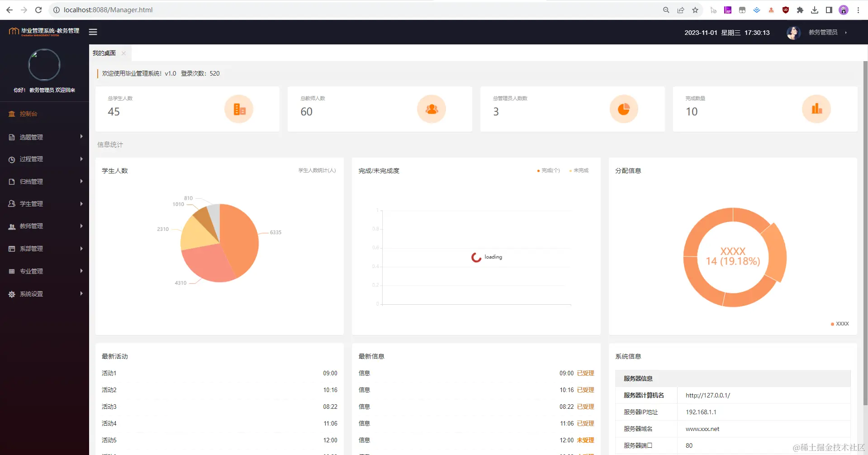Open the 教师管理 menu label
The image size is (868, 455).
[x=31, y=226]
